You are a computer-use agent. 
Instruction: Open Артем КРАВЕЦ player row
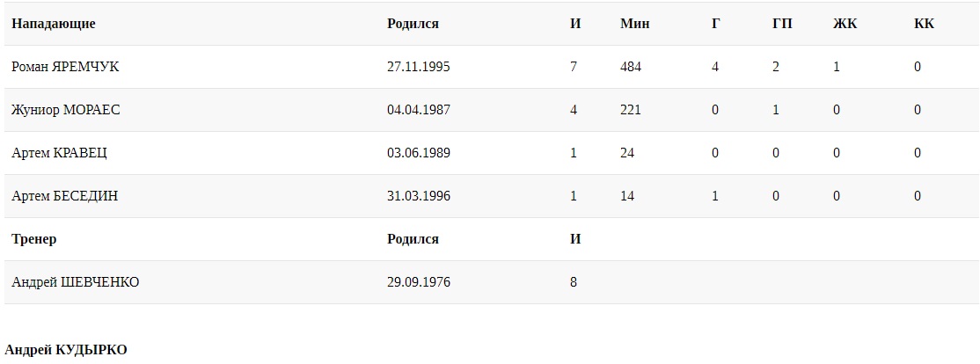point(60,153)
